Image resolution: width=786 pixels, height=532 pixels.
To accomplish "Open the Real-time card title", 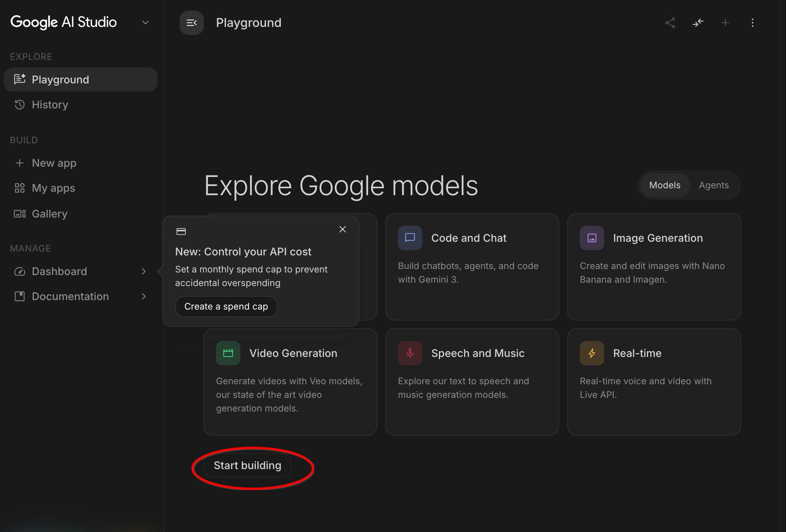I will click(x=637, y=353).
